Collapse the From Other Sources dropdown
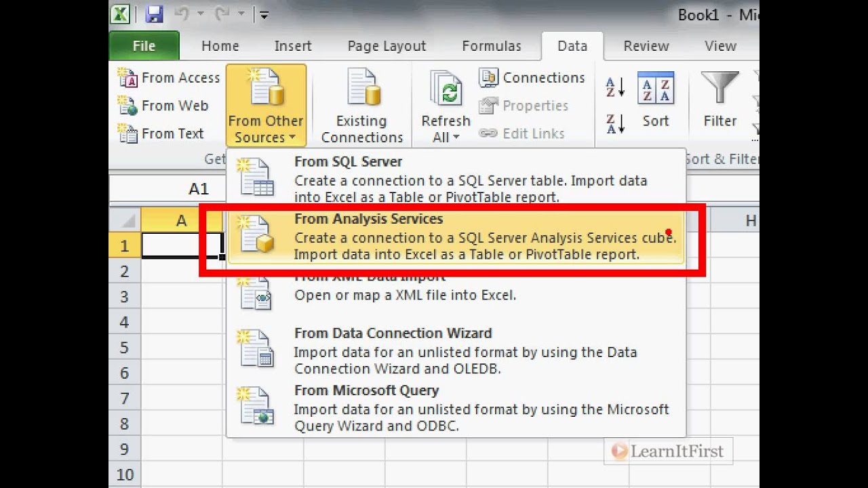868x488 pixels. click(x=266, y=106)
